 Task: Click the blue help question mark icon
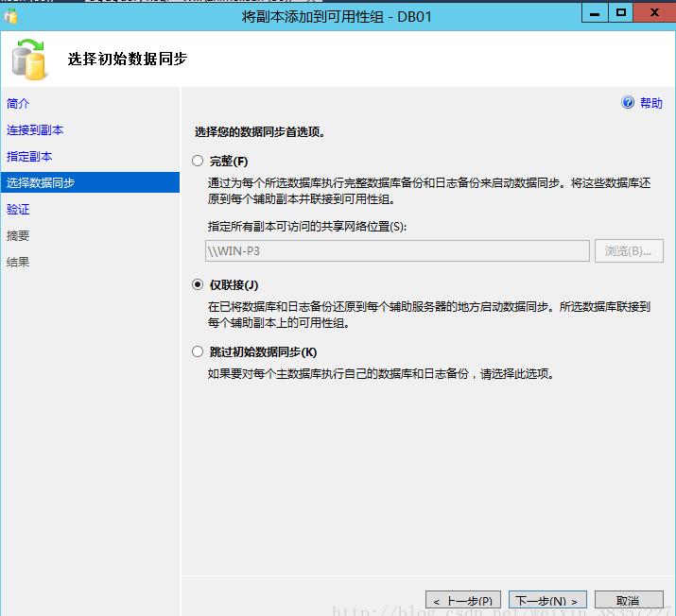pos(628,103)
